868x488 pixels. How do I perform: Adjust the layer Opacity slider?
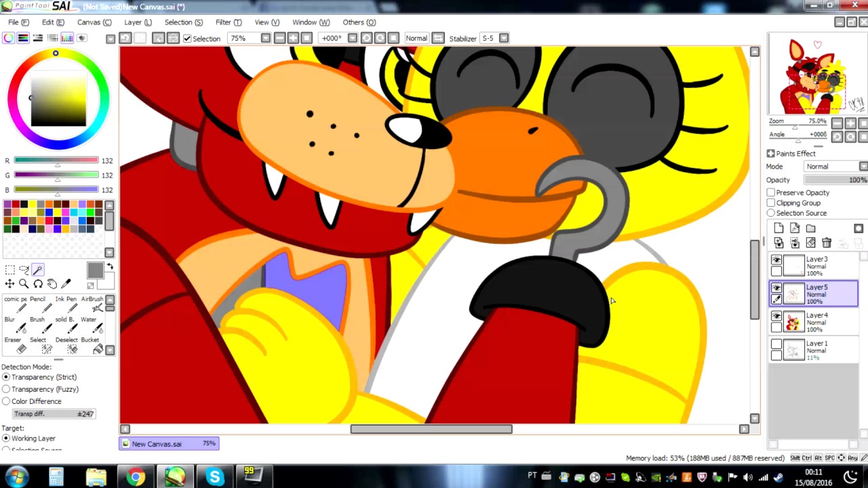coord(835,180)
